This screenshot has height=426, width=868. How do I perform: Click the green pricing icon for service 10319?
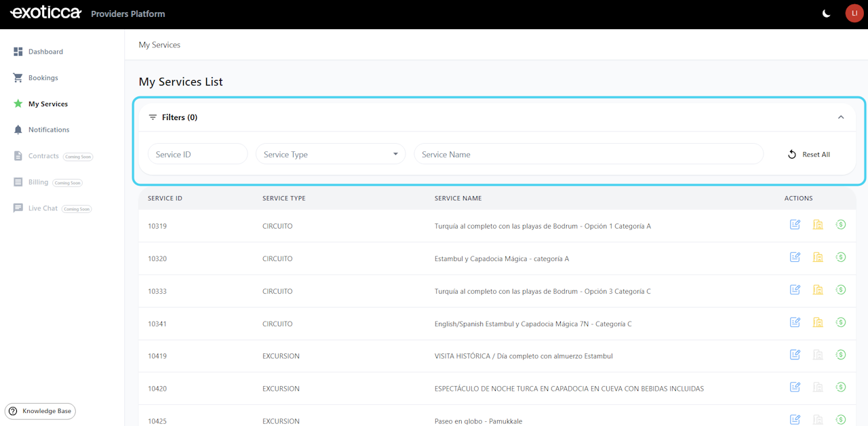(x=841, y=225)
